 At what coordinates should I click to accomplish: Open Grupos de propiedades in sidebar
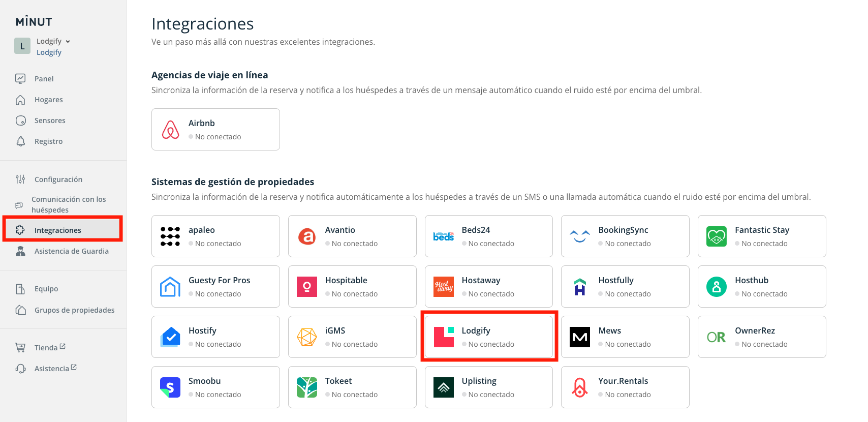74,310
